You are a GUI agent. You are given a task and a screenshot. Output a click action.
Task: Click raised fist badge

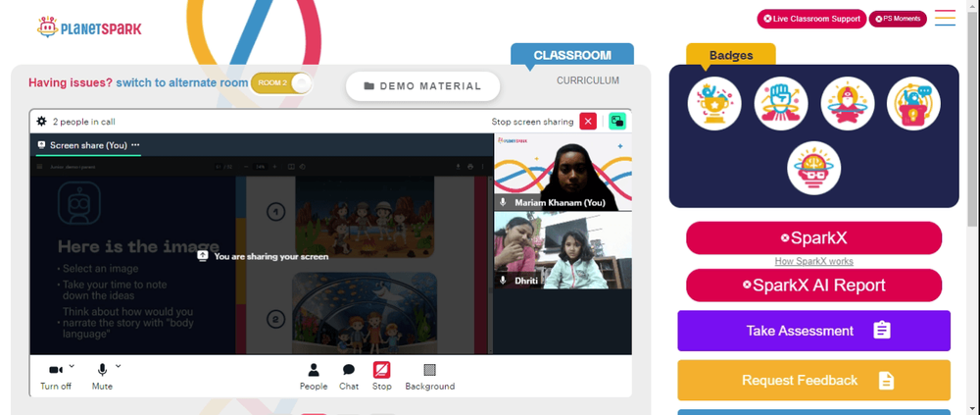(781, 104)
